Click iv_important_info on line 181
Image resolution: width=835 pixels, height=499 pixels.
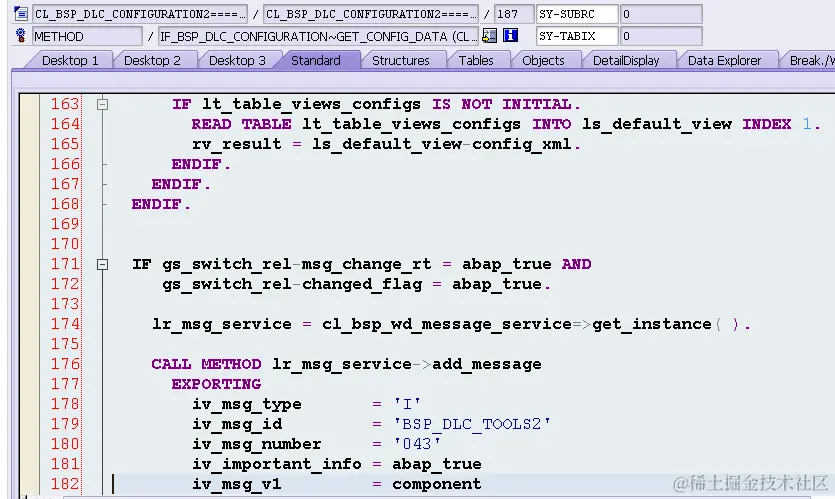pyautogui.click(x=276, y=464)
